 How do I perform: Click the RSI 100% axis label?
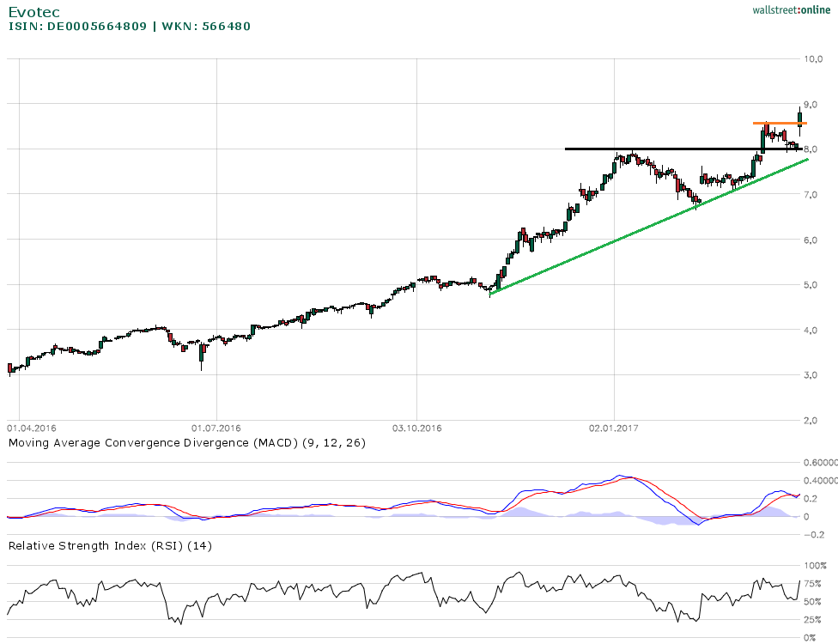(815, 566)
